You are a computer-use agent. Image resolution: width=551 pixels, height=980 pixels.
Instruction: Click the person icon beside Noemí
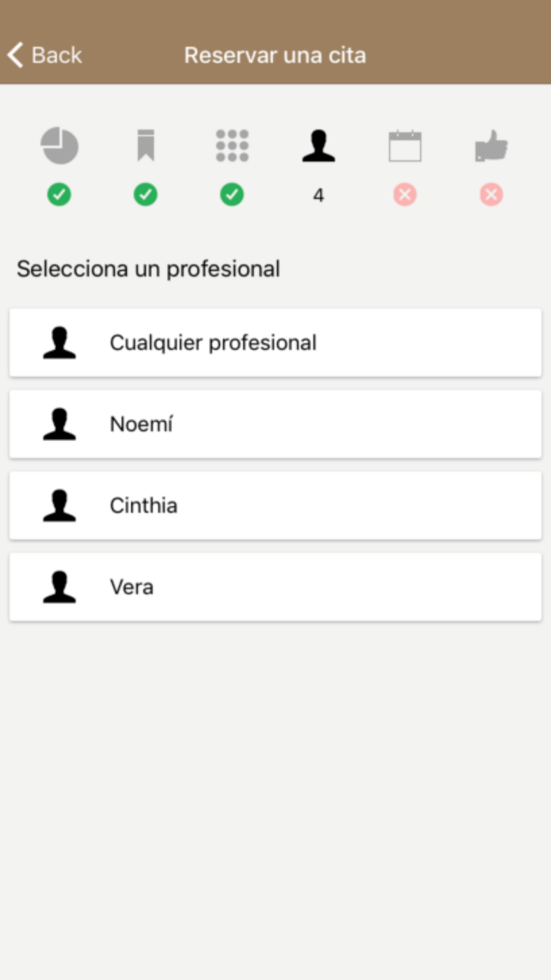point(60,424)
